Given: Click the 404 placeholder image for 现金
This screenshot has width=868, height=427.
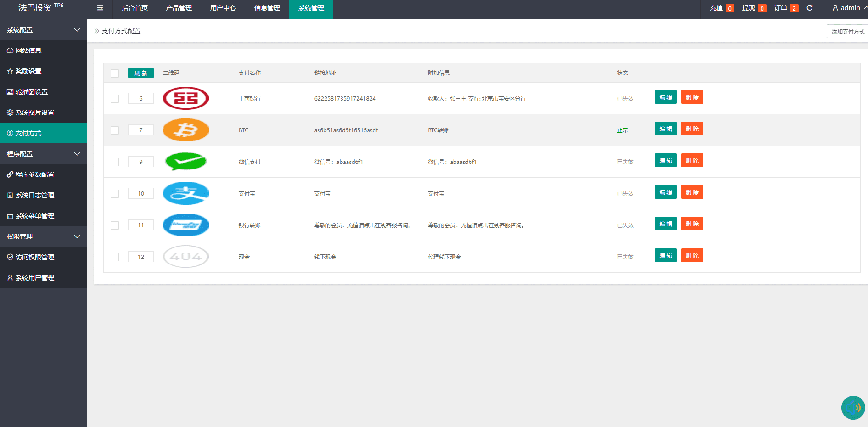Looking at the screenshot, I should (x=186, y=257).
